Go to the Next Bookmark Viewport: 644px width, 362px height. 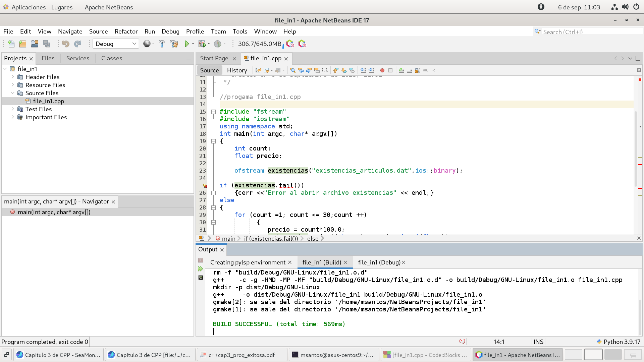click(x=344, y=70)
